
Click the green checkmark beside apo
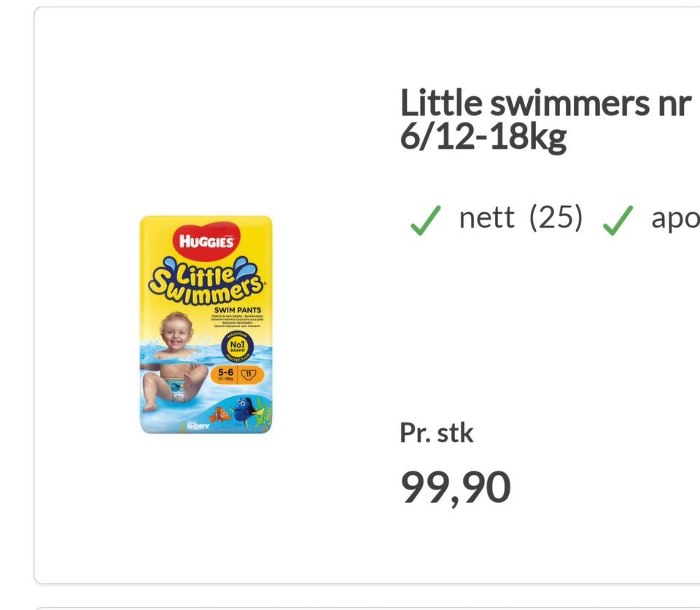[617, 220]
